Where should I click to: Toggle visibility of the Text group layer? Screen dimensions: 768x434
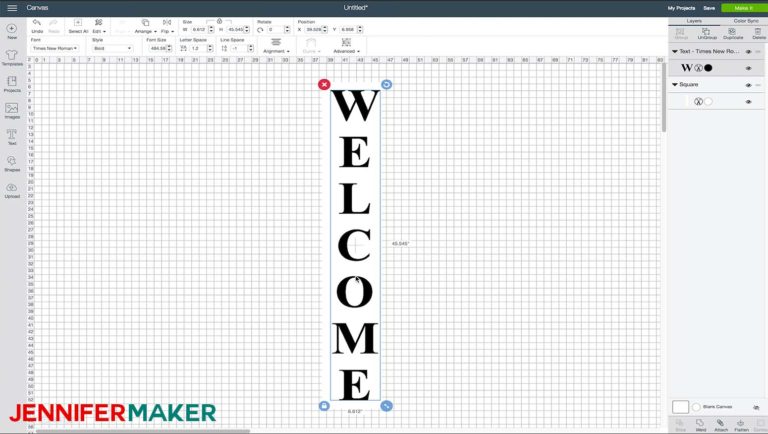point(748,51)
